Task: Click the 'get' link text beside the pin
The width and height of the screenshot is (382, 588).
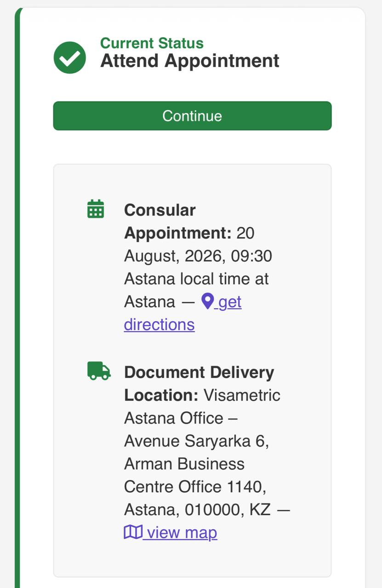Action: point(230,302)
